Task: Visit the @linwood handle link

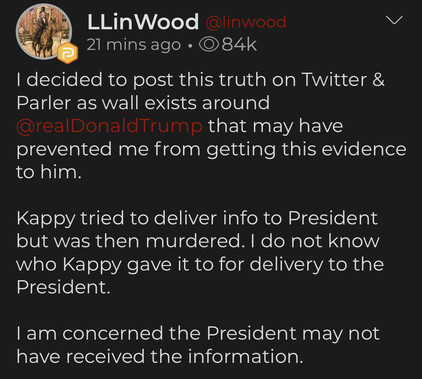Action: click(x=246, y=22)
